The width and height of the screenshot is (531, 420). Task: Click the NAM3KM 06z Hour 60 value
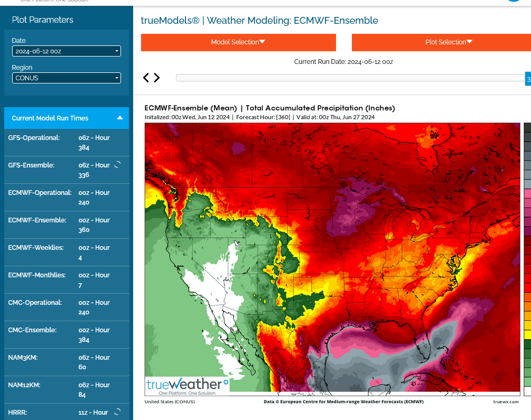[94, 362]
